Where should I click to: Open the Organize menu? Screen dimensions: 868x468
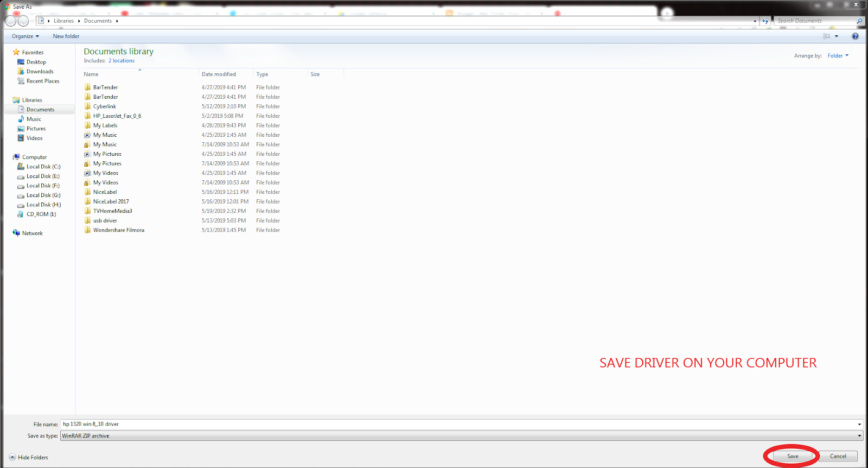tap(25, 36)
